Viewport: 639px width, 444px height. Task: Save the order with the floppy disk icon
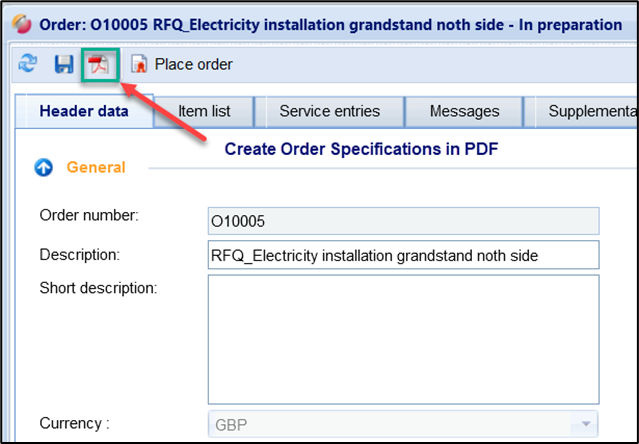63,65
